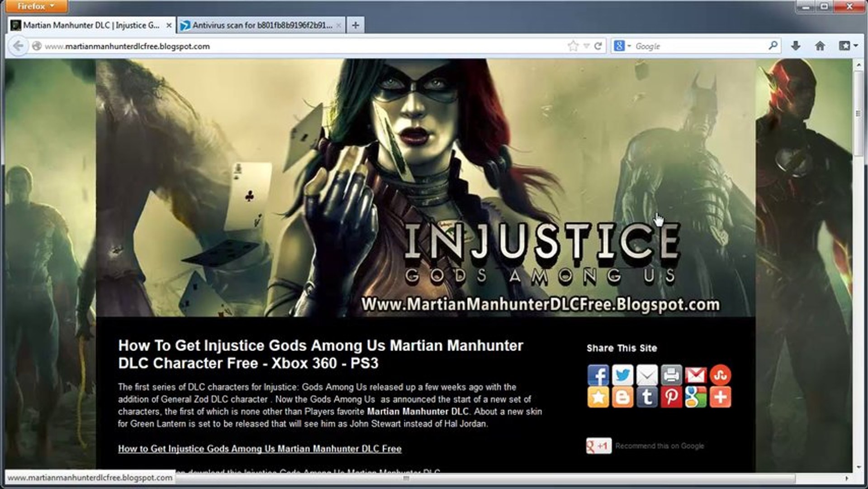The height and width of the screenshot is (489, 868).
Task: Minimize the Firefox window
Action: (x=806, y=6)
